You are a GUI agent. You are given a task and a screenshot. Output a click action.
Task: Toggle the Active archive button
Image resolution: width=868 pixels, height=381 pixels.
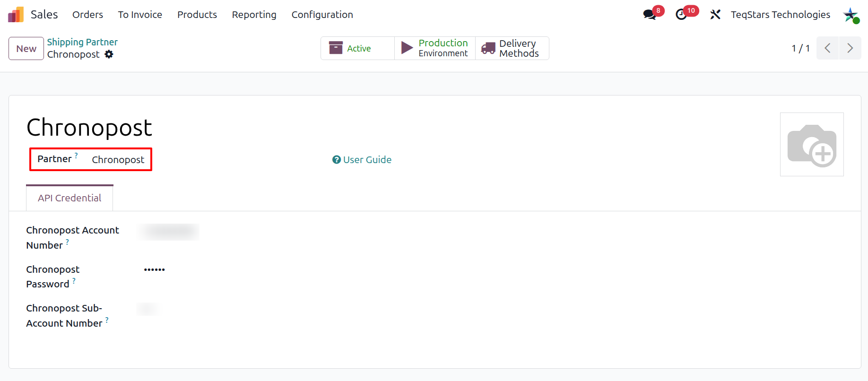point(357,48)
